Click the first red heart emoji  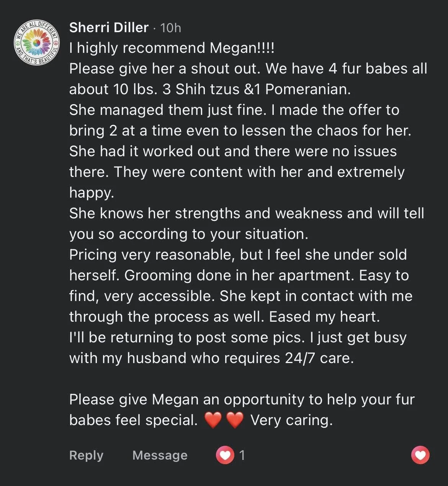[x=213, y=420]
